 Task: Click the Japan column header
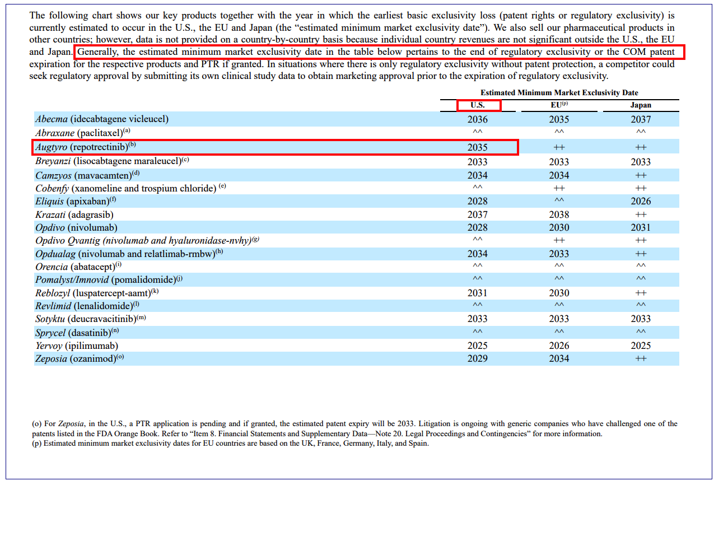tap(641, 105)
